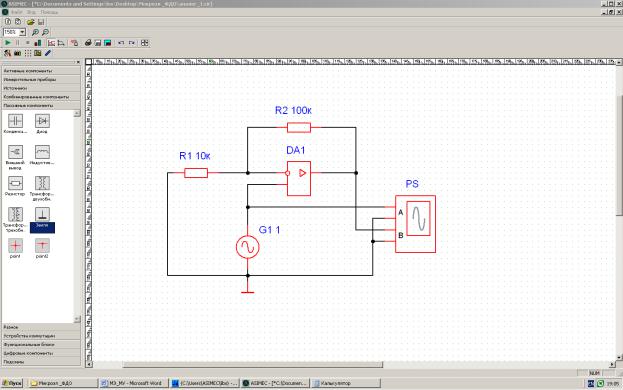
Task: Click the icon right of the printer
Action: (98, 42)
